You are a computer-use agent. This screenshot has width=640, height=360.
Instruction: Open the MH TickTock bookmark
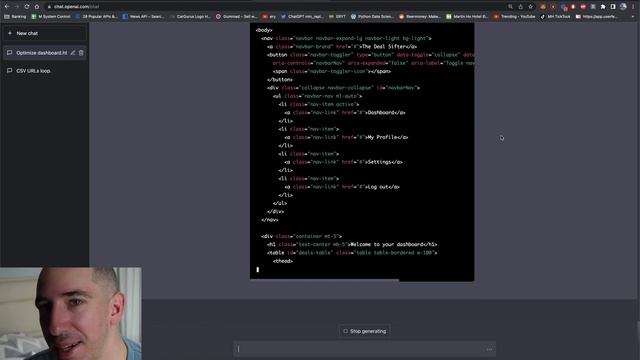coord(556,17)
